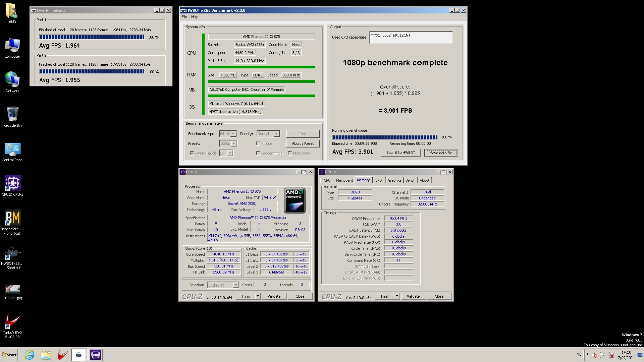Launch TurboV EVO V1.02.23 icon
Viewport: 644px width, 362px height.
12,326
